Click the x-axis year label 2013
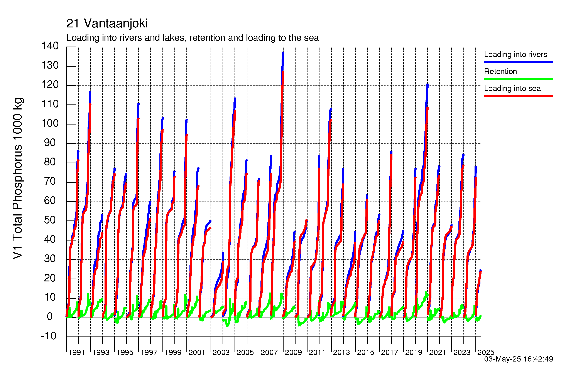588x370 pixels. coord(341,352)
